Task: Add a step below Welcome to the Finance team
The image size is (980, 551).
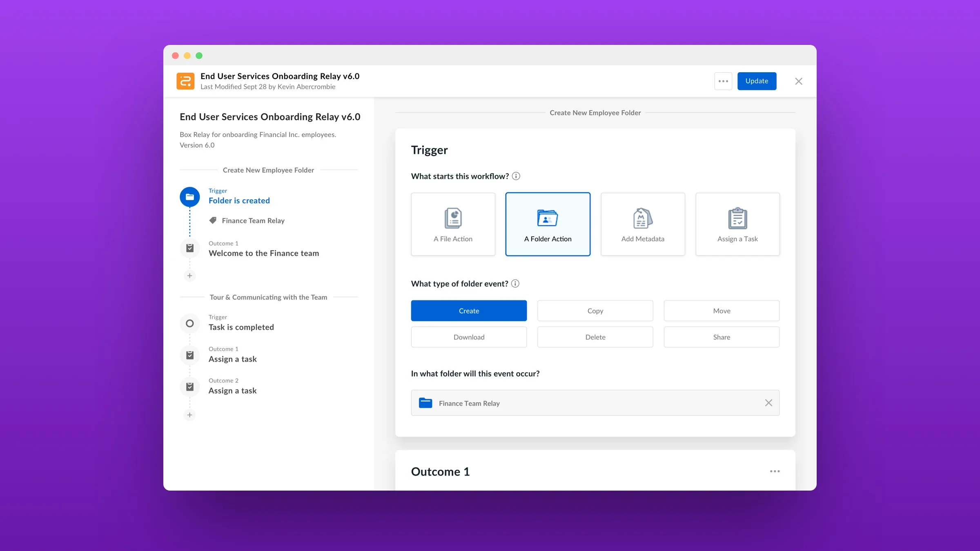Action: [189, 275]
